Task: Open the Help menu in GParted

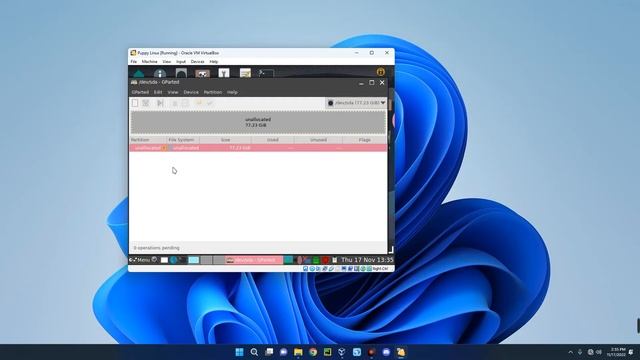Action: pyautogui.click(x=232, y=92)
